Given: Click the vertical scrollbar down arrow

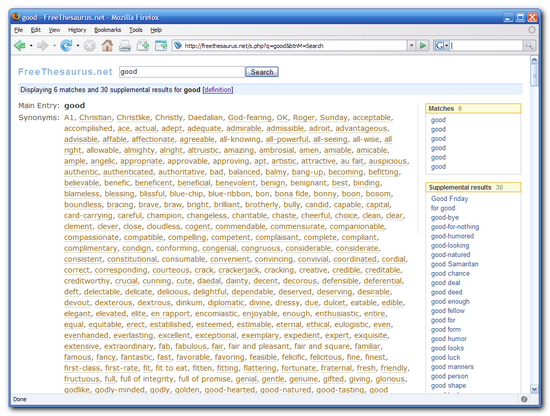Looking at the screenshot, I should 534,389.
